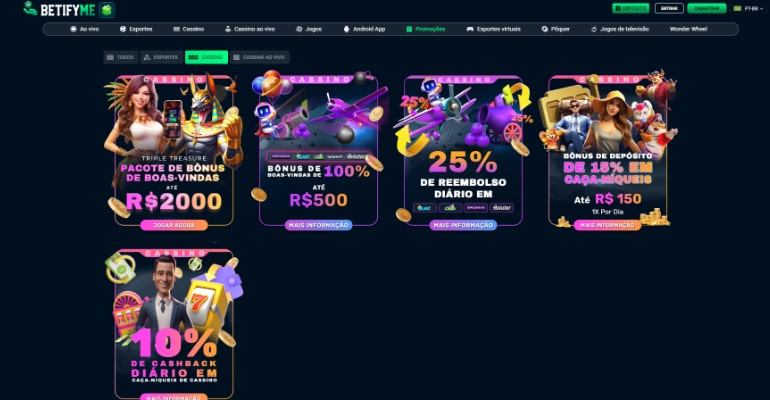This screenshot has width=770, height=400.
Task: Click the green cube icon beside BetifyMe logo
Action: tap(107, 10)
